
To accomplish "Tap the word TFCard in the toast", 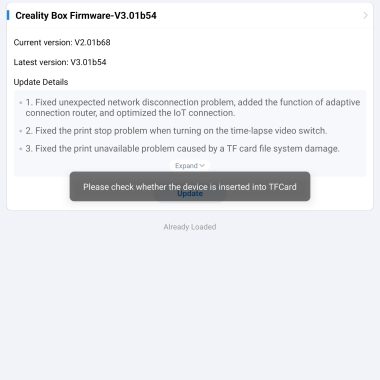I will [282, 187].
